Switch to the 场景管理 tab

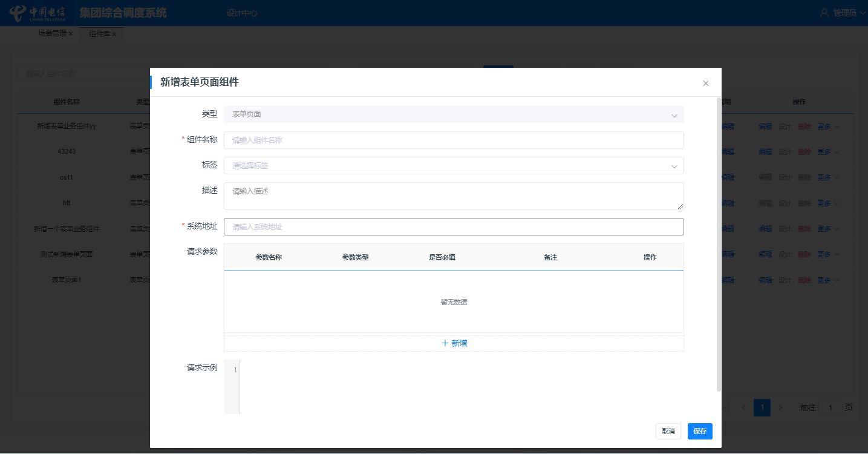point(52,33)
